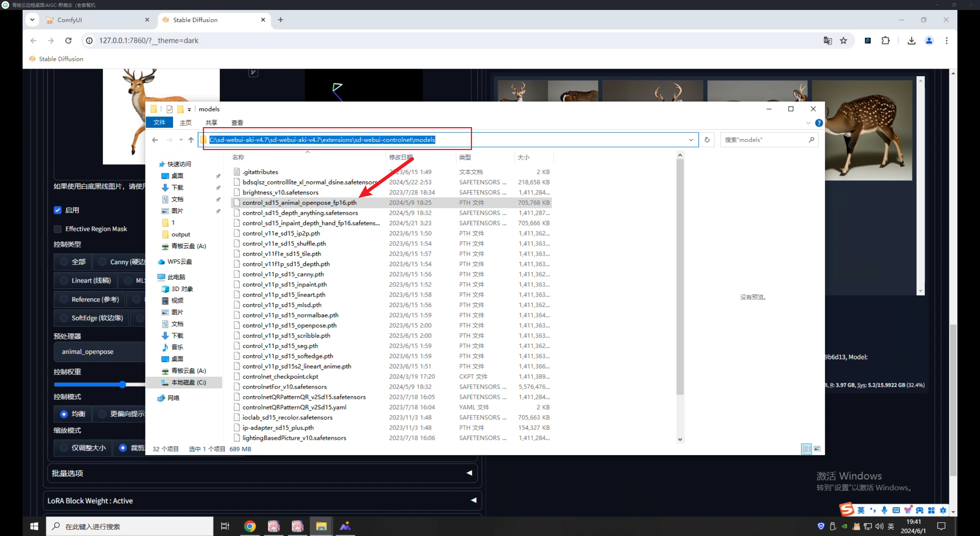Expand the Explorer address bar history dropdown

691,140
